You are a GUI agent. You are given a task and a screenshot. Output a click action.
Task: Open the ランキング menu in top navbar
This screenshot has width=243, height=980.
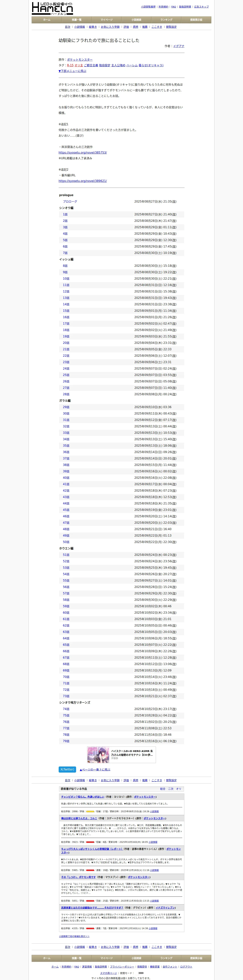(166, 20)
